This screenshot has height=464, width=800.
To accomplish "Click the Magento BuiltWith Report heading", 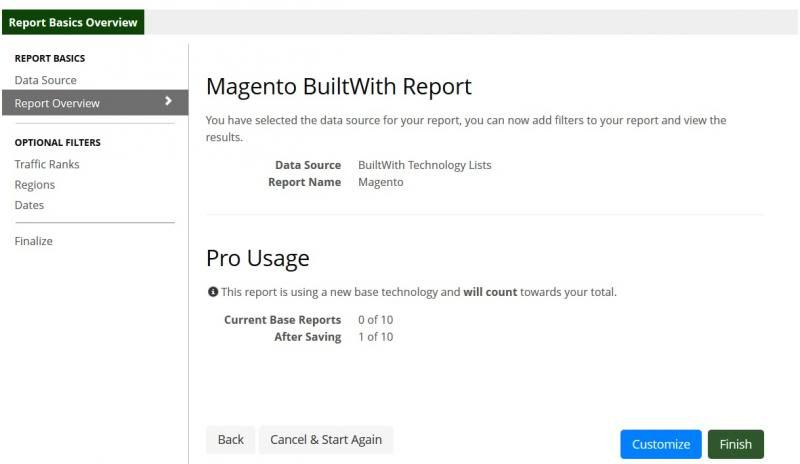I will click(x=339, y=86).
